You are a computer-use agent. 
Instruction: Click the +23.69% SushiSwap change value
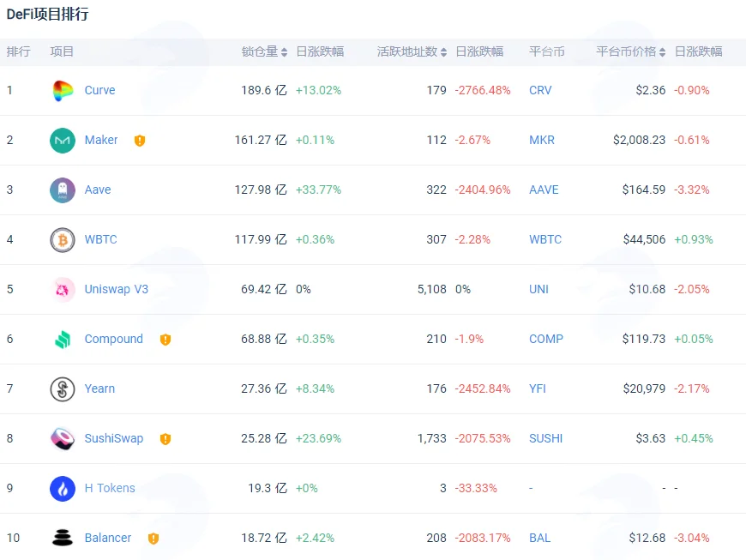[318, 438]
